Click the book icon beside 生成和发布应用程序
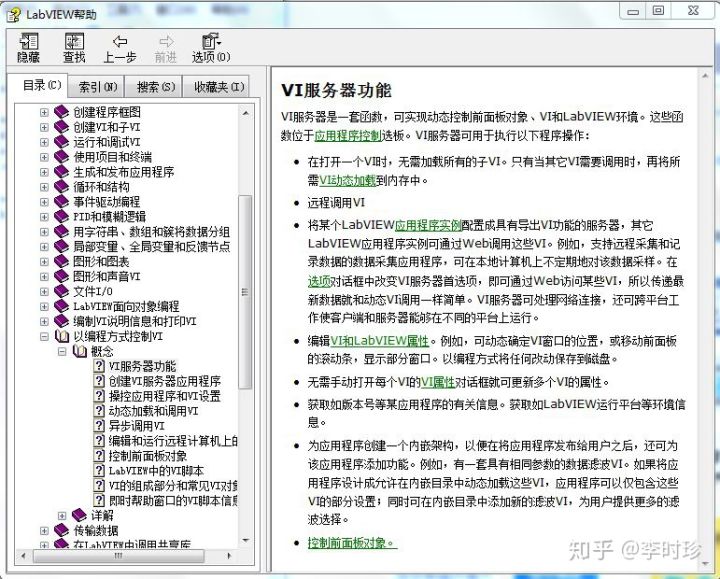 [62, 172]
